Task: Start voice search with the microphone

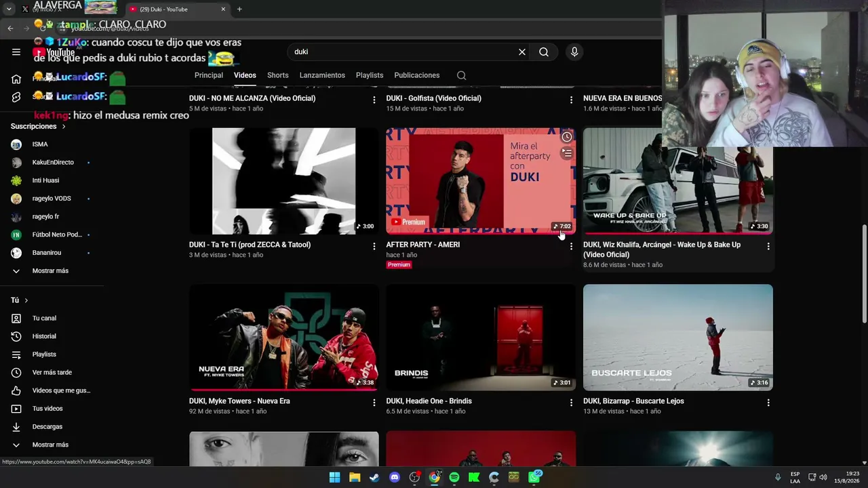Action: tap(574, 52)
